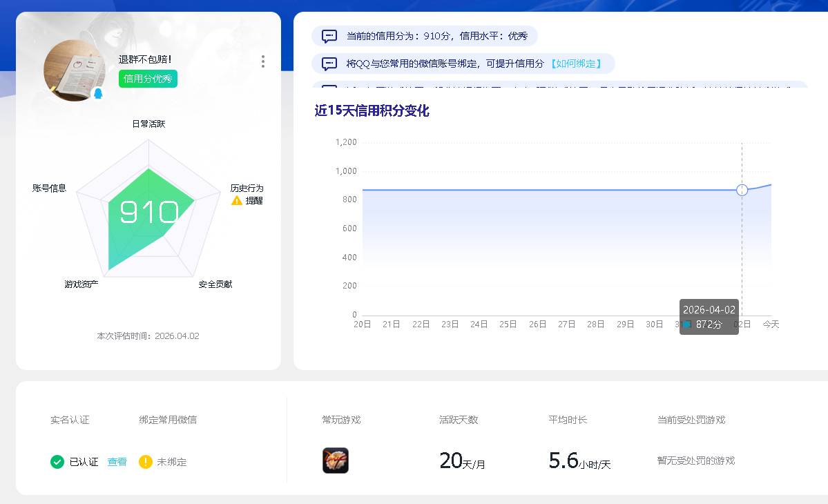The width and height of the screenshot is (828, 504).
Task: Click the 信用分优秀 badge
Action: (x=150, y=79)
